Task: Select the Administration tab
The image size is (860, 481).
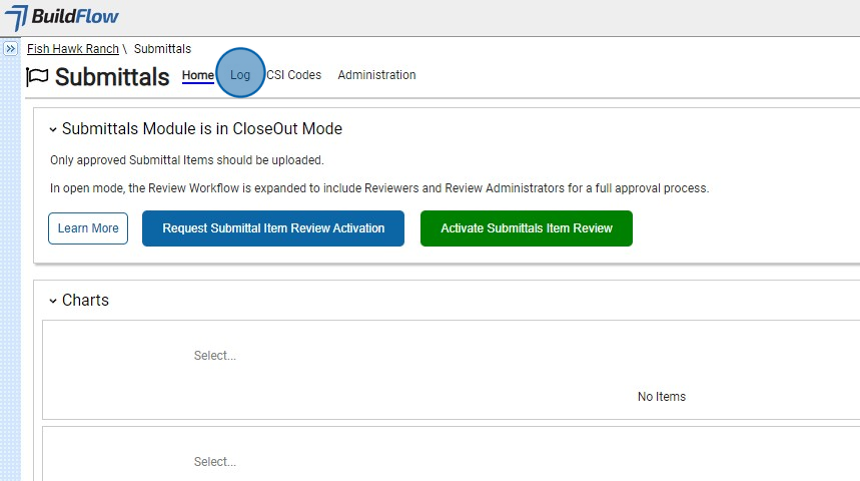Action: click(x=377, y=75)
